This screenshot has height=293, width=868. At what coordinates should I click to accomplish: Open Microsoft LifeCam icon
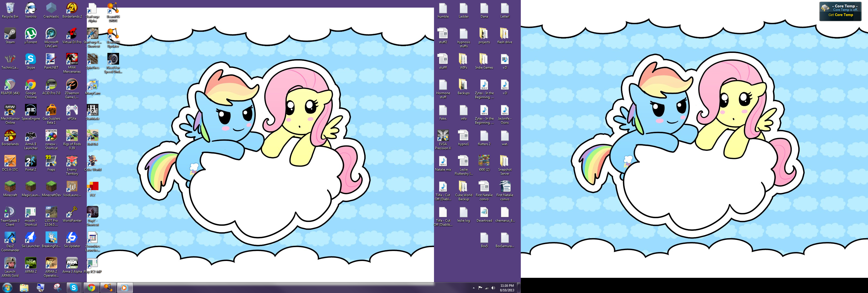tap(51, 38)
